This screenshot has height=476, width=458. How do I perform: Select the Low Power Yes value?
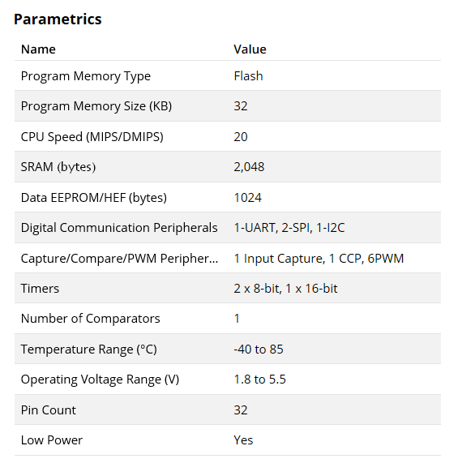(243, 440)
